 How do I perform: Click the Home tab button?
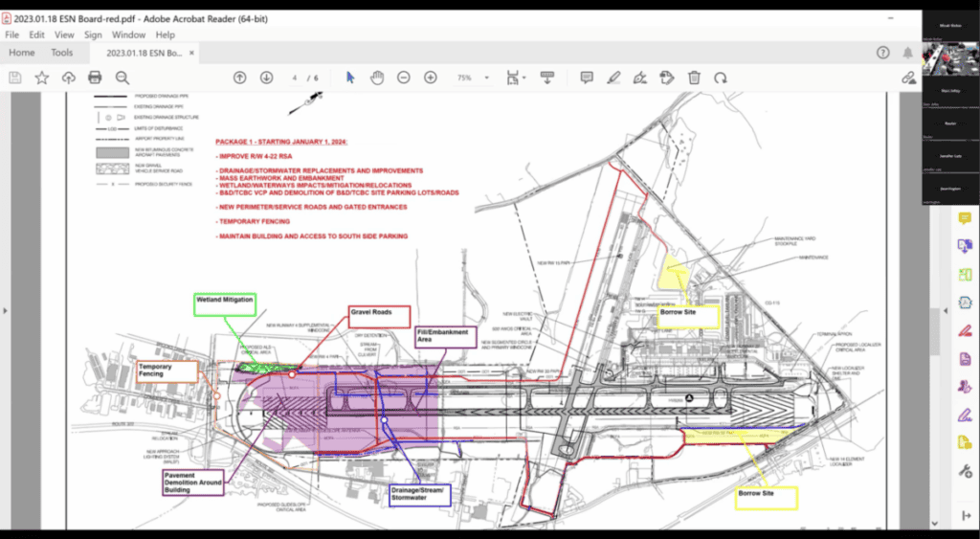click(x=22, y=53)
